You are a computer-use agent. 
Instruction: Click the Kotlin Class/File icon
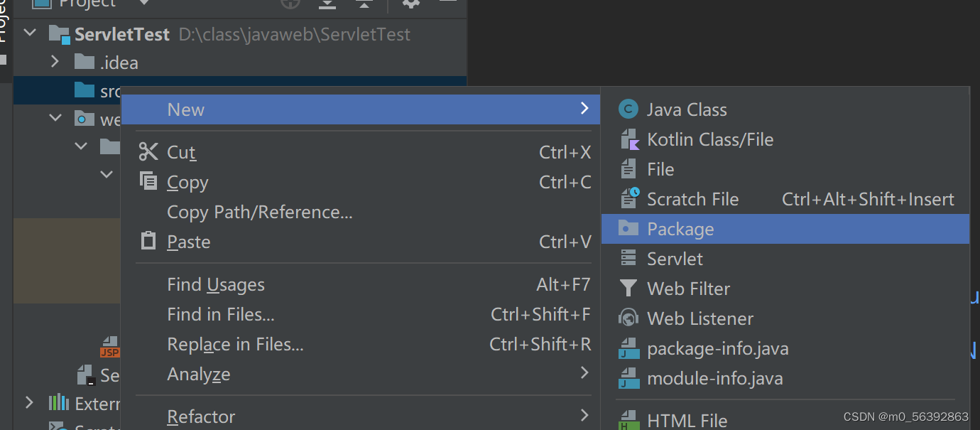click(630, 139)
